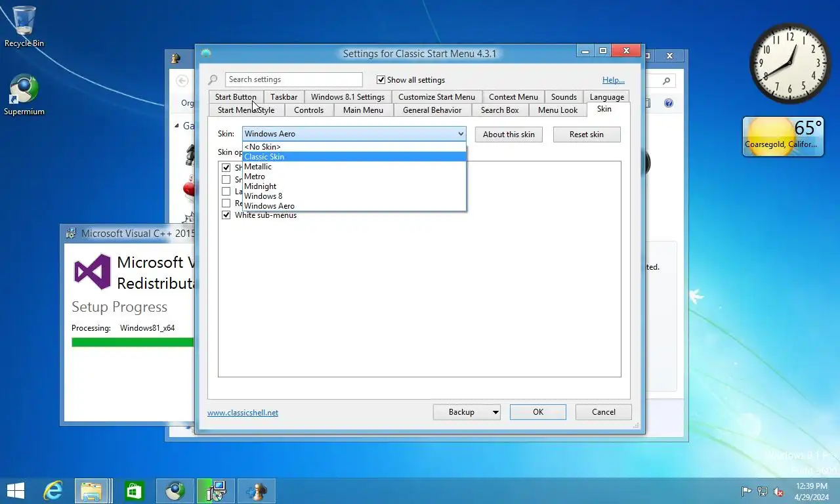Choose the Metro skin option
Viewport: 840px width, 504px height.
[x=354, y=177]
